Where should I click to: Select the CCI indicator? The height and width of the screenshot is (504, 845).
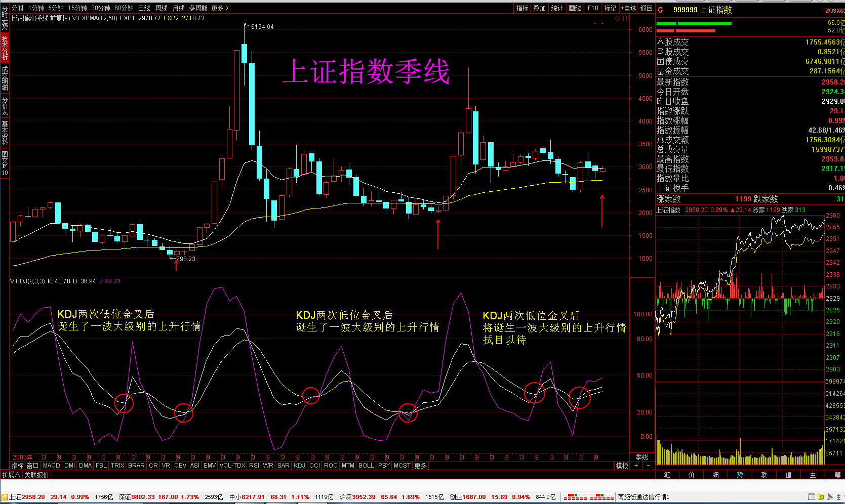coord(314,465)
